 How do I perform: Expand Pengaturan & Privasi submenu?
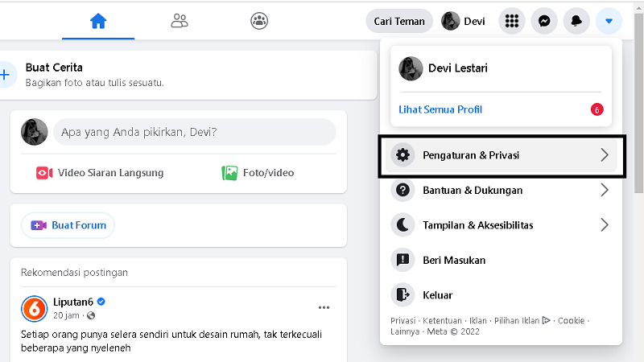click(604, 155)
